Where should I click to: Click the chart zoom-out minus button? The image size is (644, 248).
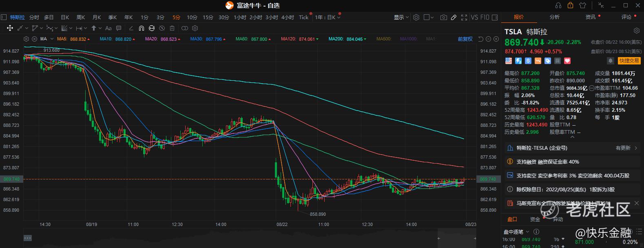tap(488, 39)
